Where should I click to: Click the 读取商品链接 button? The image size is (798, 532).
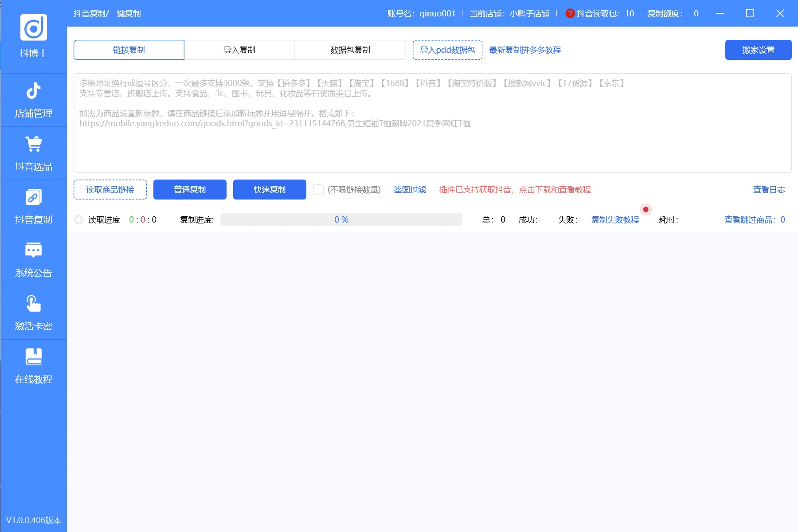coord(110,189)
